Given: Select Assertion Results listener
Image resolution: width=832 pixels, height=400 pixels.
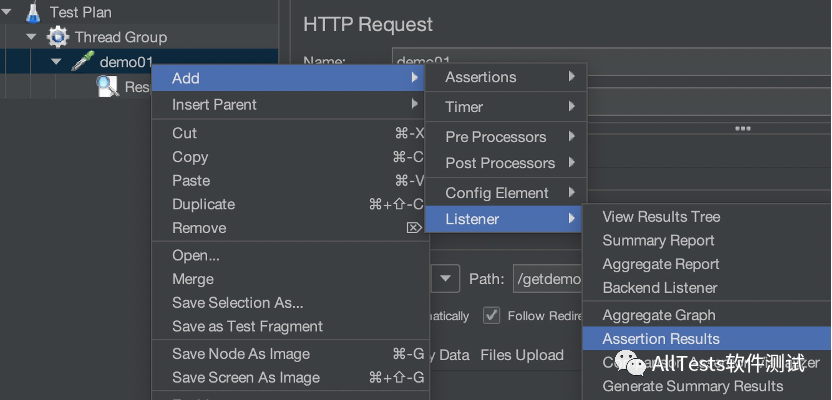Looking at the screenshot, I should coord(661,339).
